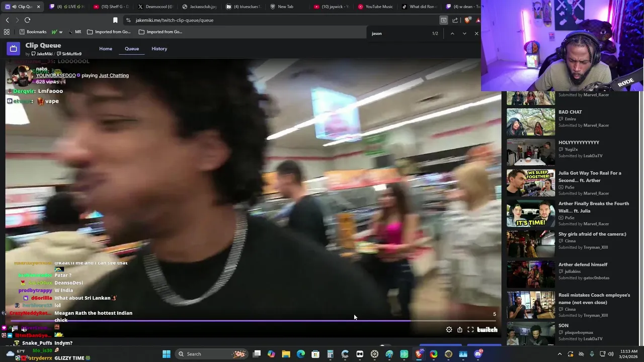Screen dimensions: 644x362
Task: Enter fullscreen on the clip player
Action: coord(470,330)
